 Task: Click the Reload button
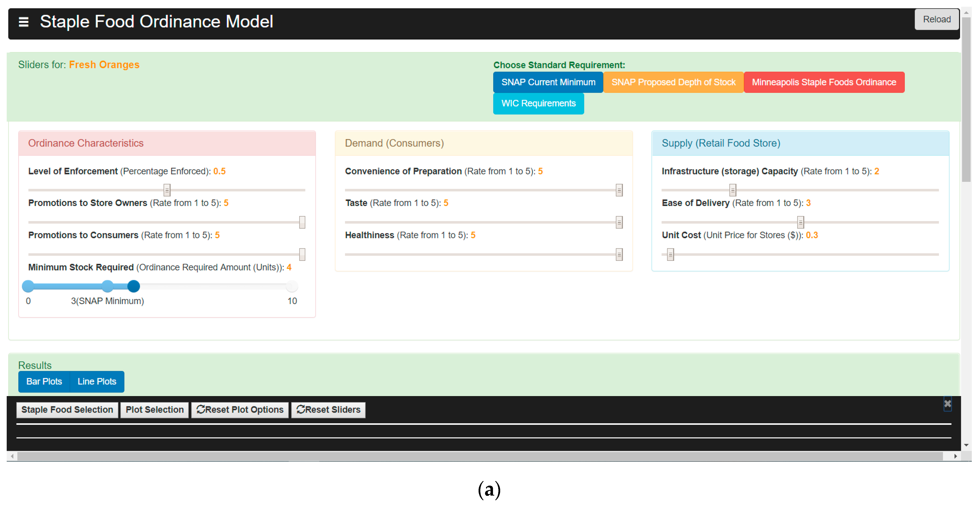click(936, 19)
